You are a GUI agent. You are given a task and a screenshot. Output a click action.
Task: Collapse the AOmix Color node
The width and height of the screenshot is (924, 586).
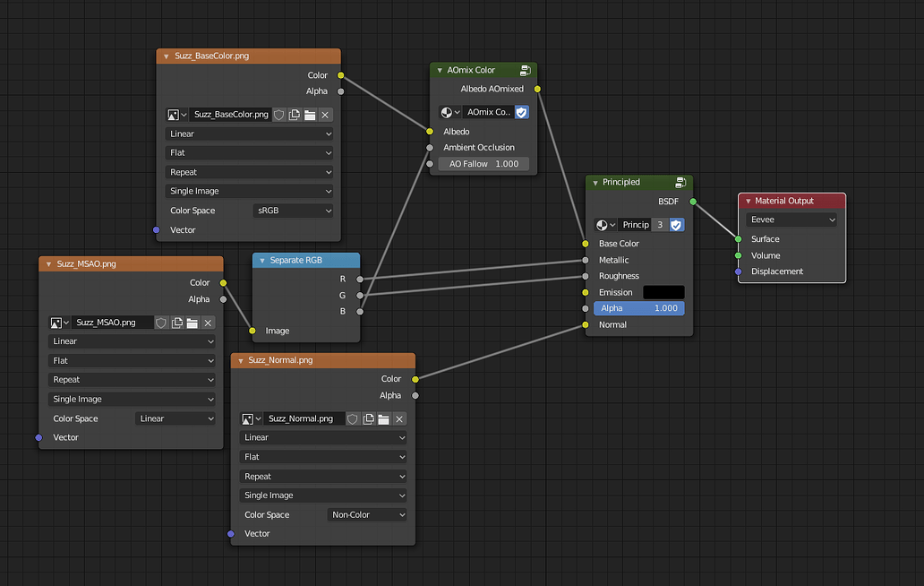coord(440,70)
